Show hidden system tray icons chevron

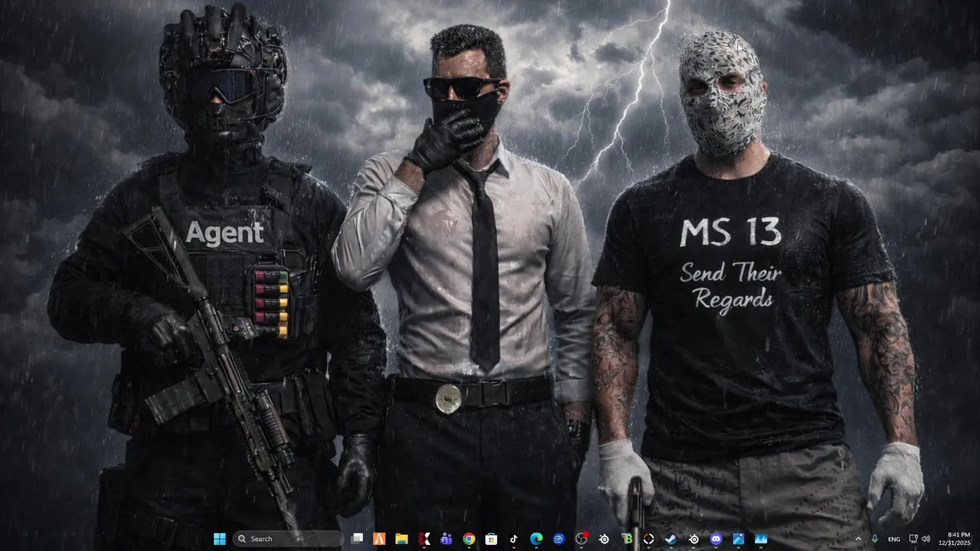tap(857, 539)
